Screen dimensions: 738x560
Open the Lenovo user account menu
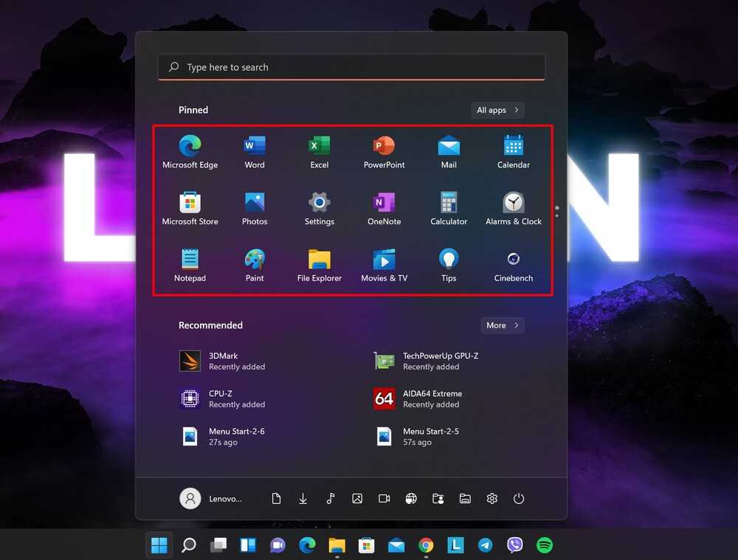[211, 499]
